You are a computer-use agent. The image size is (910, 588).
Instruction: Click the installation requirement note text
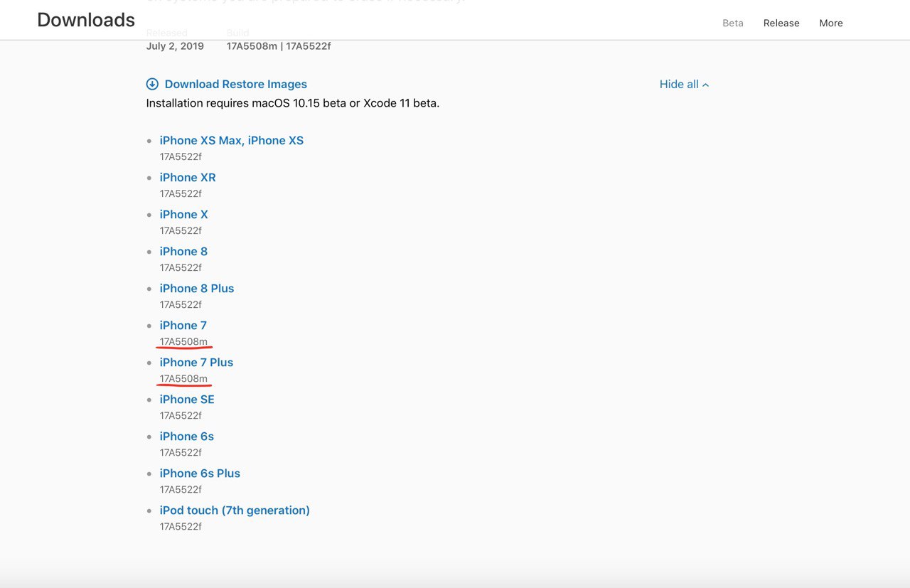pyautogui.click(x=293, y=103)
